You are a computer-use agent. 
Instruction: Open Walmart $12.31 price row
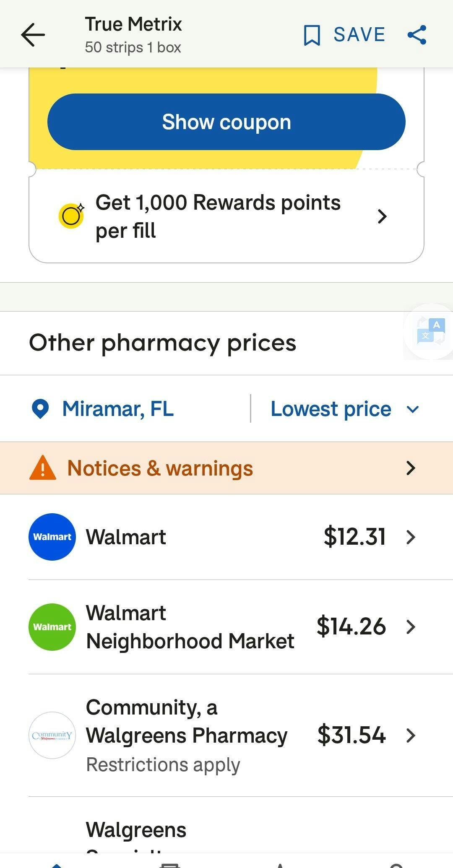pyautogui.click(x=354, y=537)
